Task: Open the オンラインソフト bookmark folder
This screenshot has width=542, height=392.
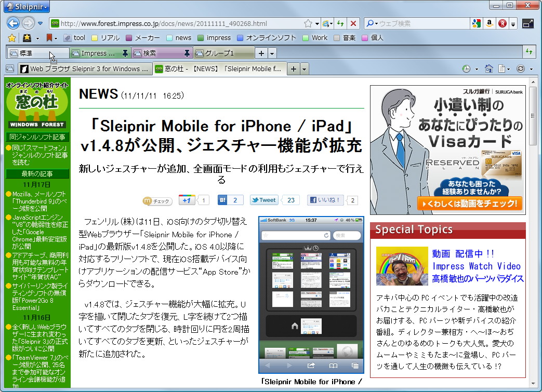Action: tap(267, 38)
